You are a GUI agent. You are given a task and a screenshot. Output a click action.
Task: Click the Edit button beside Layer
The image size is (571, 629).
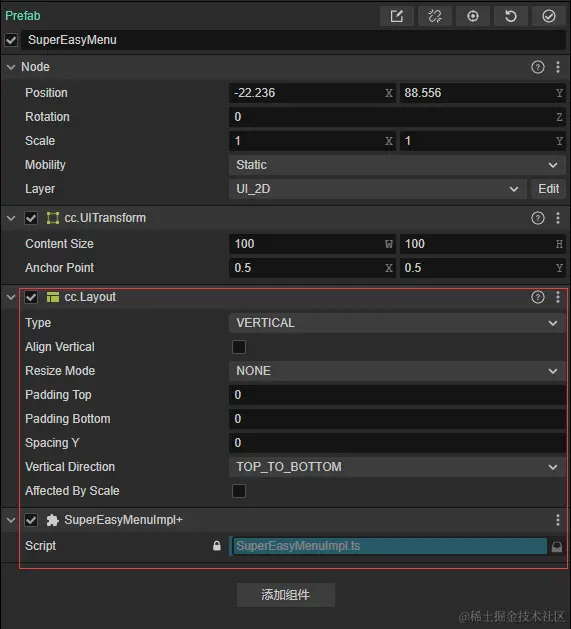pyautogui.click(x=549, y=189)
